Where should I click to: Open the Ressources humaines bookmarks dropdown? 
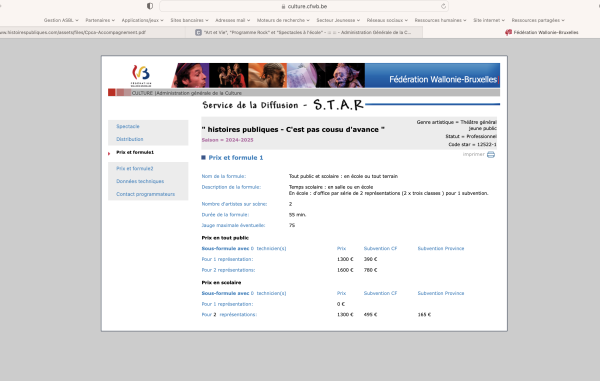point(440,20)
